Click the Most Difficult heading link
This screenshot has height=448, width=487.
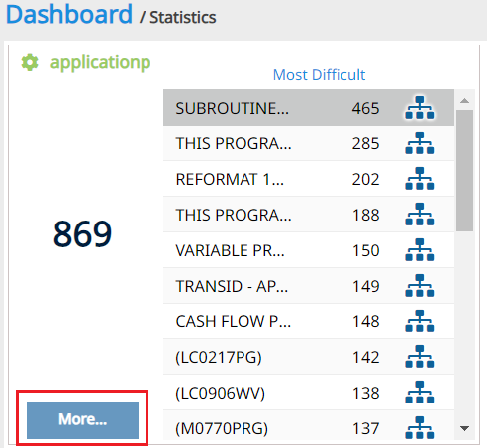(x=319, y=75)
